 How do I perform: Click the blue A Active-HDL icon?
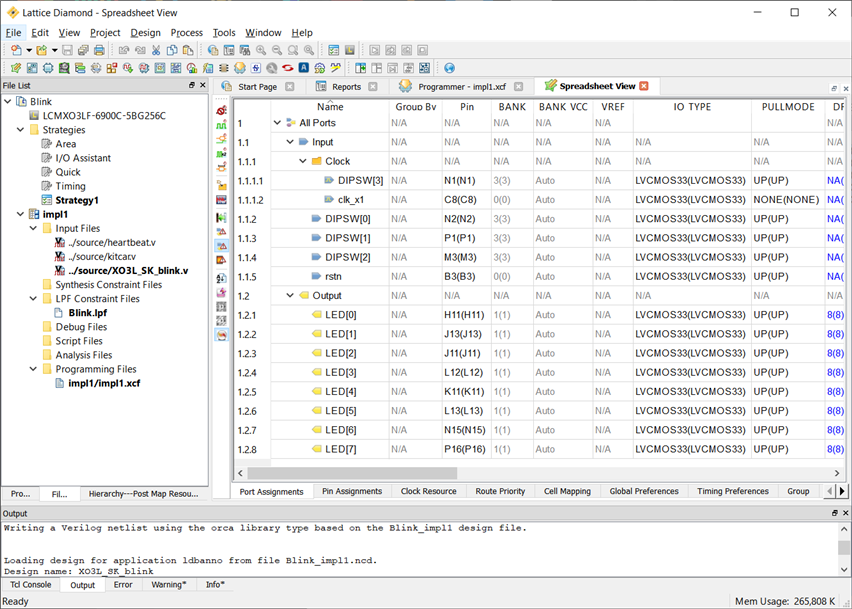tap(304, 68)
